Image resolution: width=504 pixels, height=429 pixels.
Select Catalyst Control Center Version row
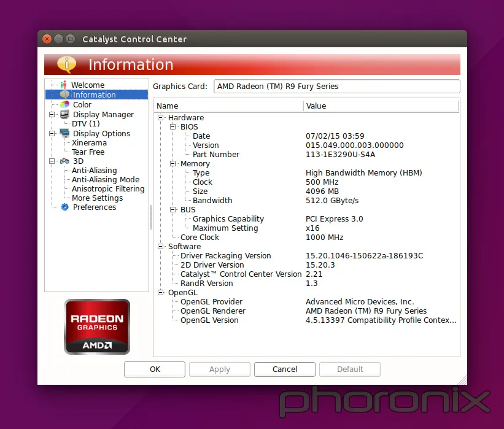click(307, 274)
